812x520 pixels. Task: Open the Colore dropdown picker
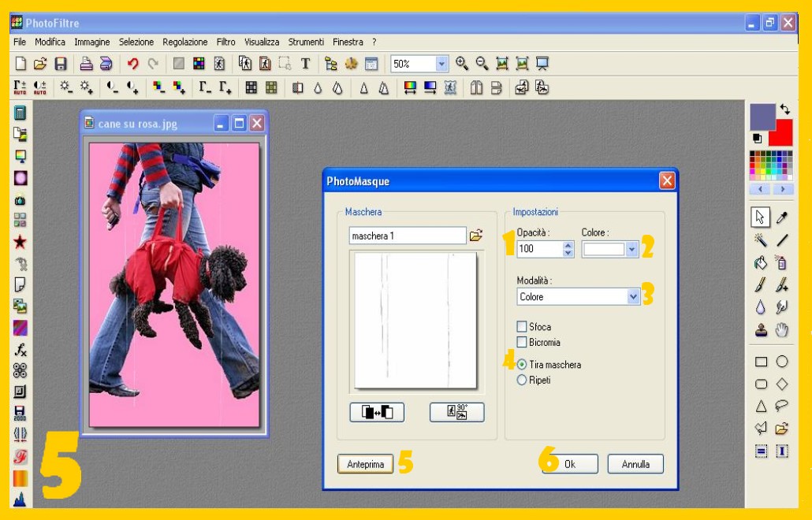tap(631, 249)
